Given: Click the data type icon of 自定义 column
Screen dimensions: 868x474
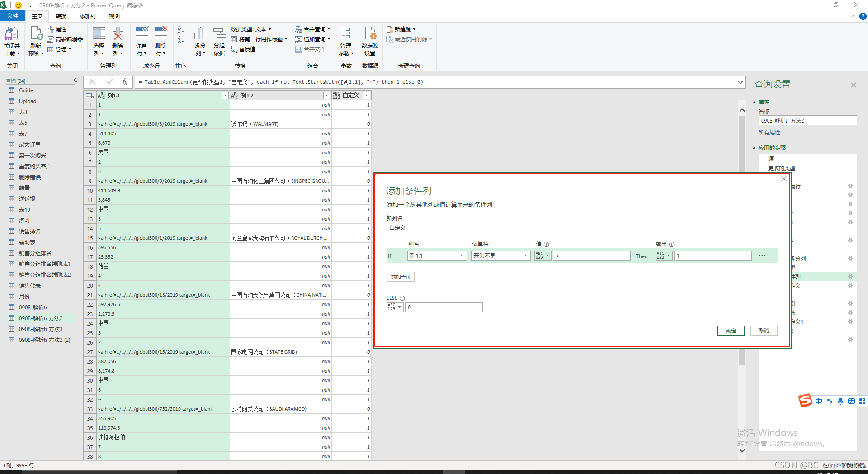Looking at the screenshot, I should coord(336,95).
